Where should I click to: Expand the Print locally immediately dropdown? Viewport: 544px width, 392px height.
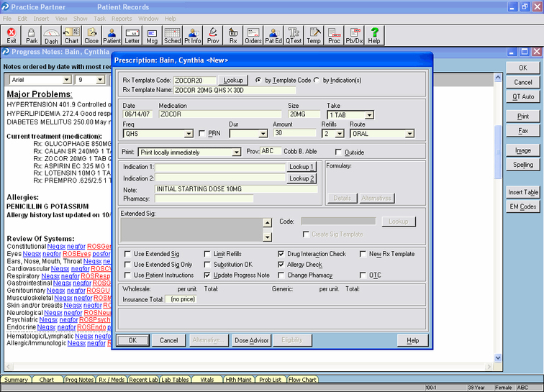coord(237,152)
